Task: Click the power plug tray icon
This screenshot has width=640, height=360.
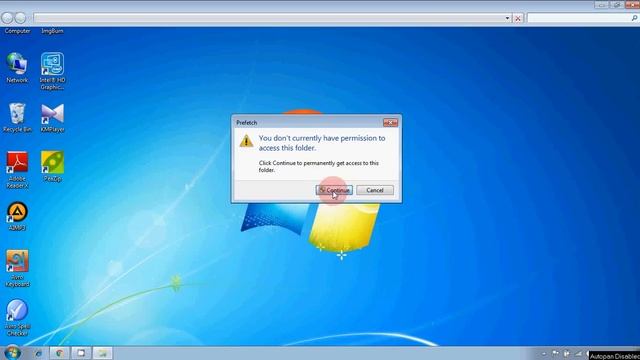Action: click(x=567, y=353)
